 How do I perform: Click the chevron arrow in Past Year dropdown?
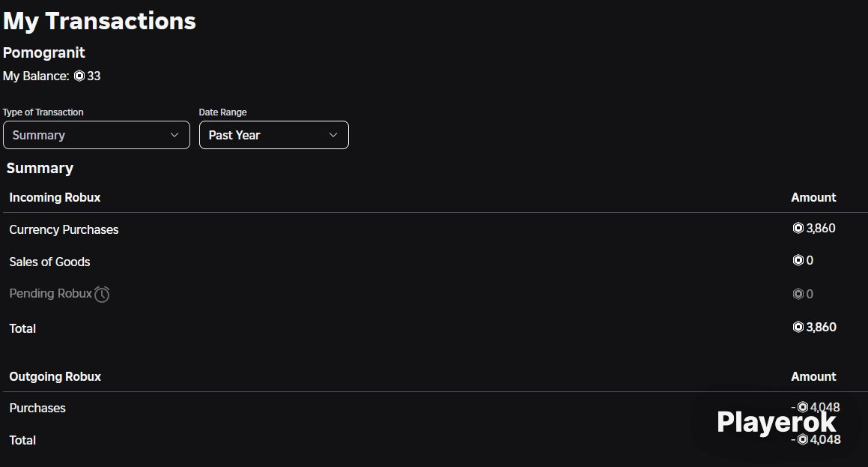tap(333, 135)
